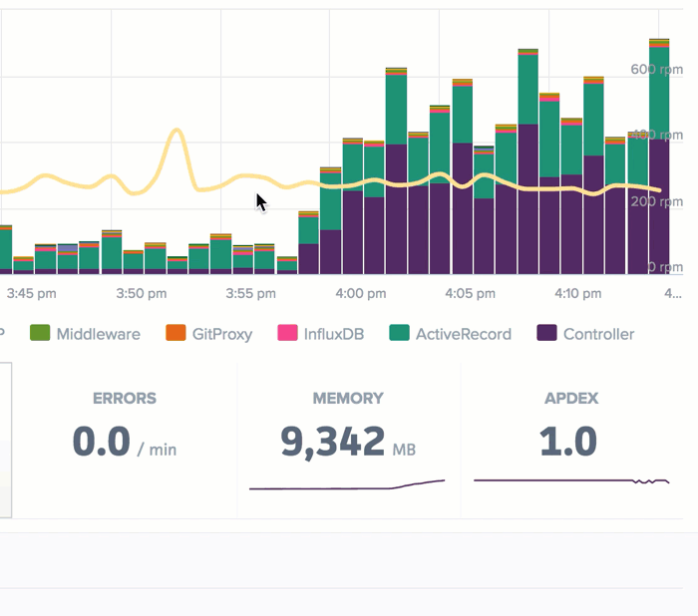Click the purple Controller legend swatch
Image resolution: width=698 pixels, height=616 pixels.
pyautogui.click(x=546, y=333)
